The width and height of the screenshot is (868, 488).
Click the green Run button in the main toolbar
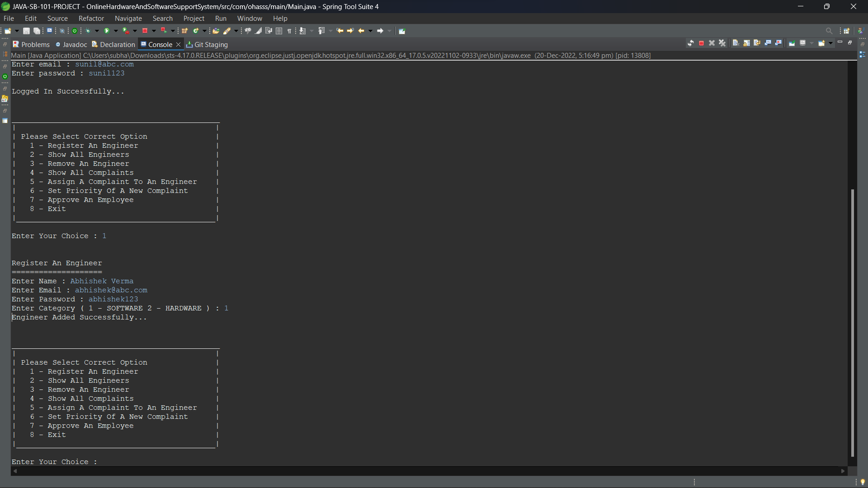coord(107,31)
